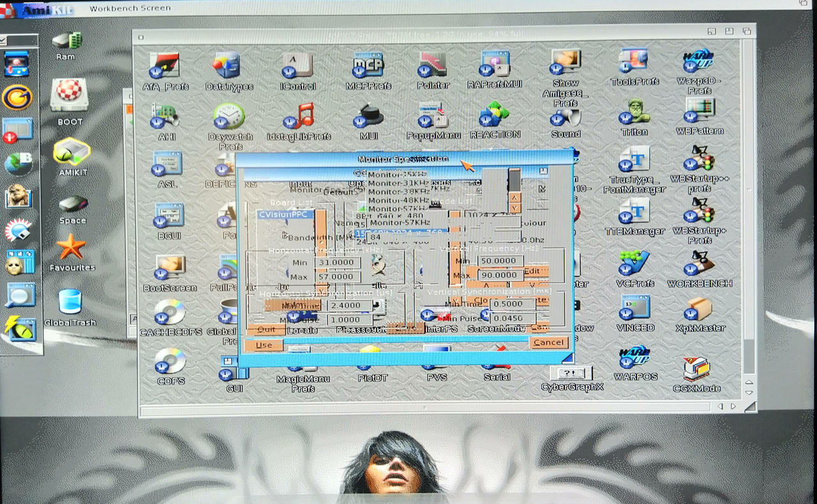Click prefs window vertical scrollbar down arrow
Screen dimensions: 817x504
point(749,393)
